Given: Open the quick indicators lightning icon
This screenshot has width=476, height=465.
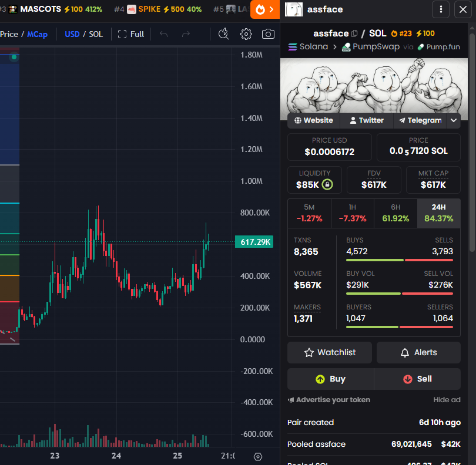Looking at the screenshot, I should pyautogui.click(x=224, y=34).
